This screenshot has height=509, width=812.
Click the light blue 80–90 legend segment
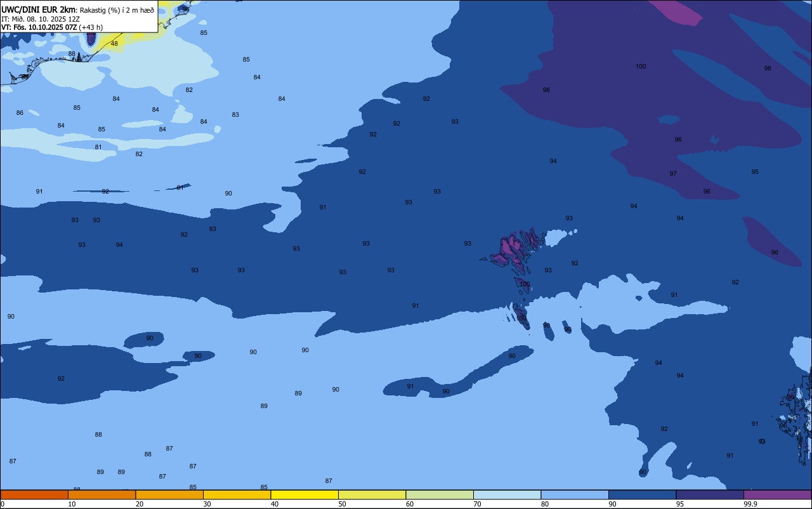pos(575,494)
